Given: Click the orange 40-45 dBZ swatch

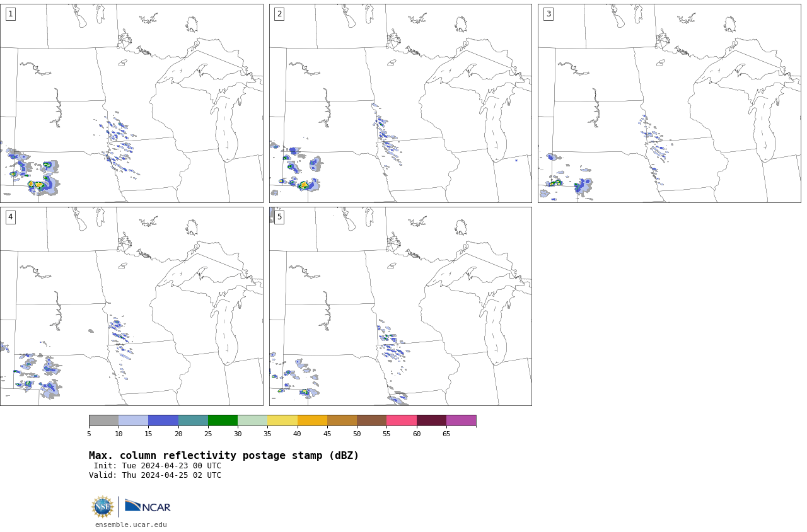Looking at the screenshot, I should [x=312, y=420].
